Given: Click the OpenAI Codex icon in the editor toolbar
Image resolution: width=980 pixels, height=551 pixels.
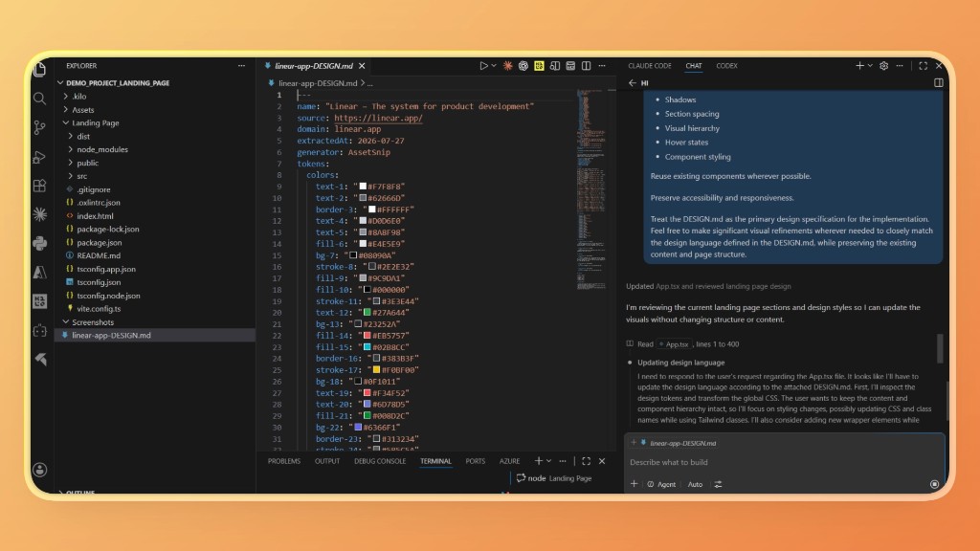Looking at the screenshot, I should click(523, 66).
